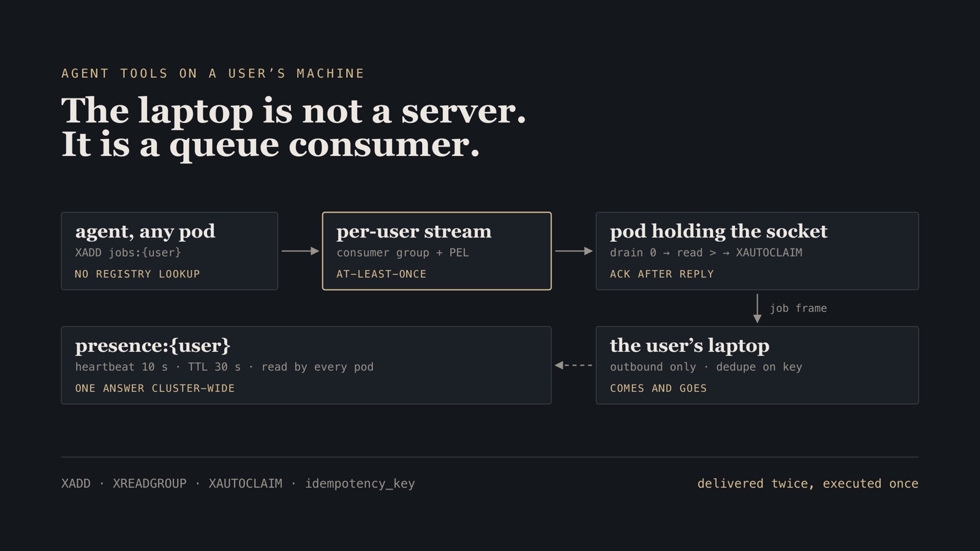Click the headline line 'It is a queue consumer.'
The height and width of the screenshot is (551, 980).
pos(270,146)
